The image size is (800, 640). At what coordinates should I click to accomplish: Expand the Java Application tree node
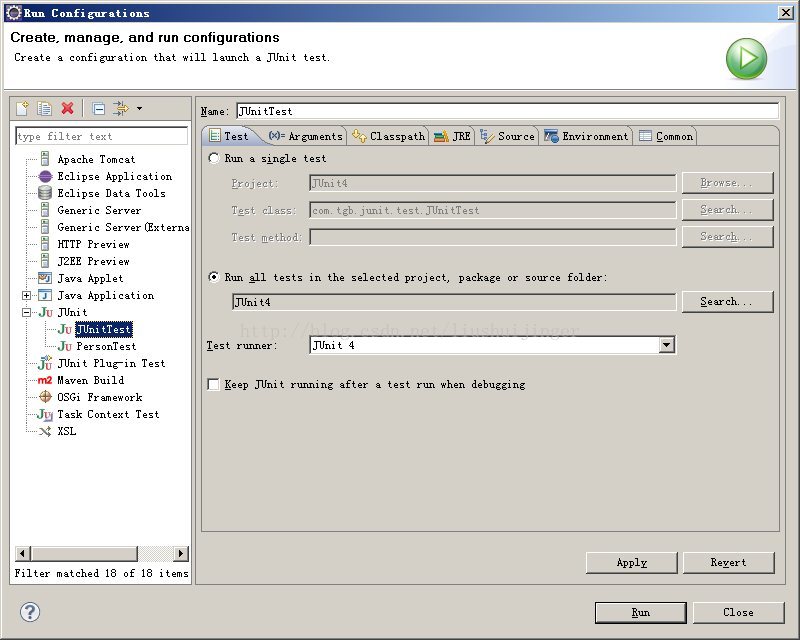[x=27, y=296]
